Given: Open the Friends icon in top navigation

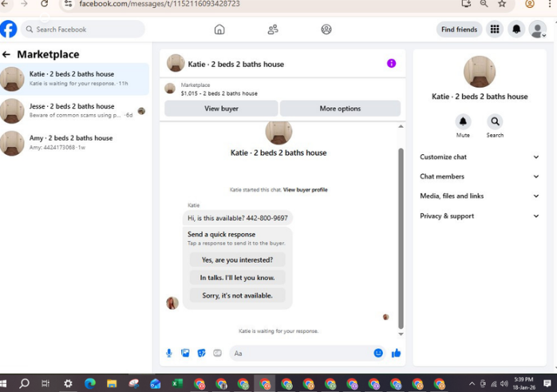Looking at the screenshot, I should point(273,30).
